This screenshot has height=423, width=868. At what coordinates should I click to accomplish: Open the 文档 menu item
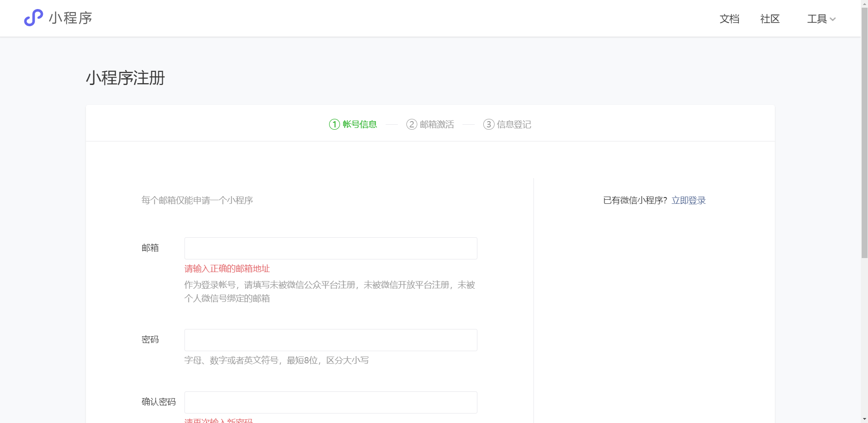729,19
